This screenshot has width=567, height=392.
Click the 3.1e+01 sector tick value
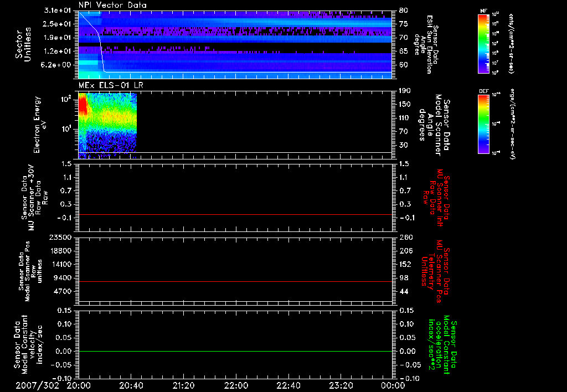(57, 11)
